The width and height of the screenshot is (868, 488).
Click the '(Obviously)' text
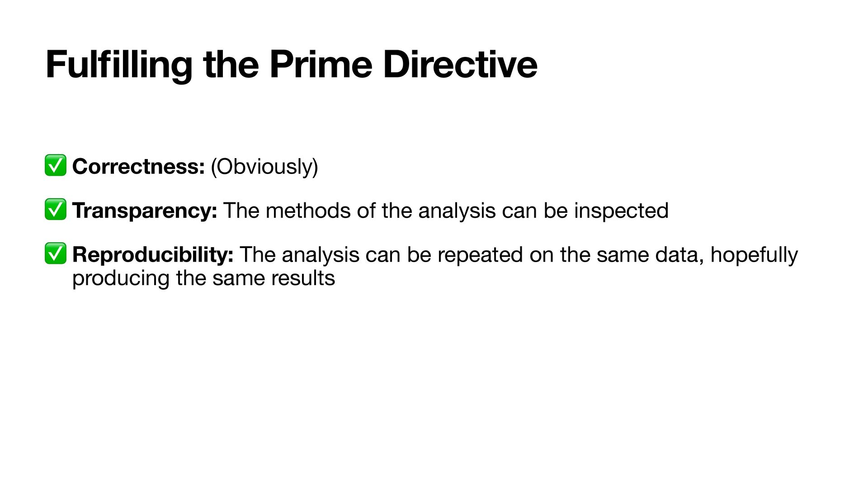264,166
